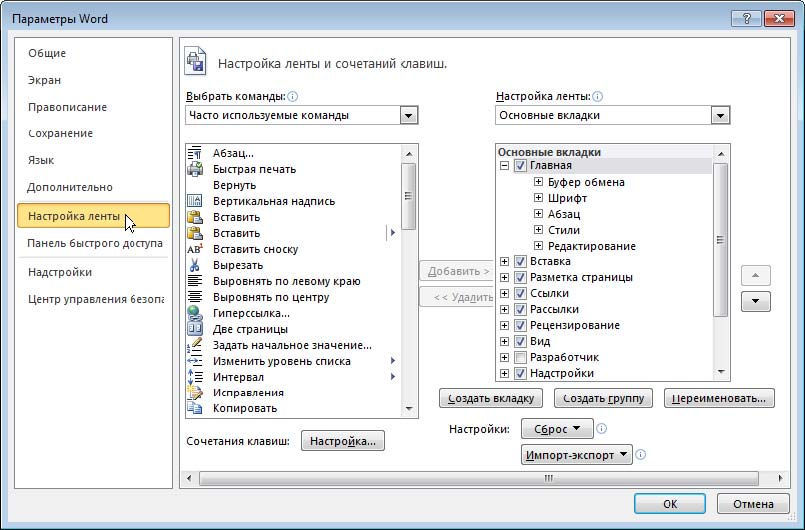
Task: Click the globe icon for Гиперссылка...
Action: pyautogui.click(x=195, y=313)
